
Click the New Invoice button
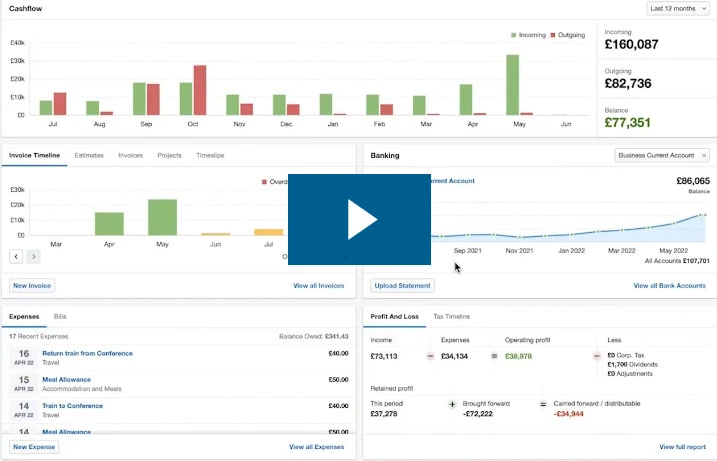coord(32,285)
